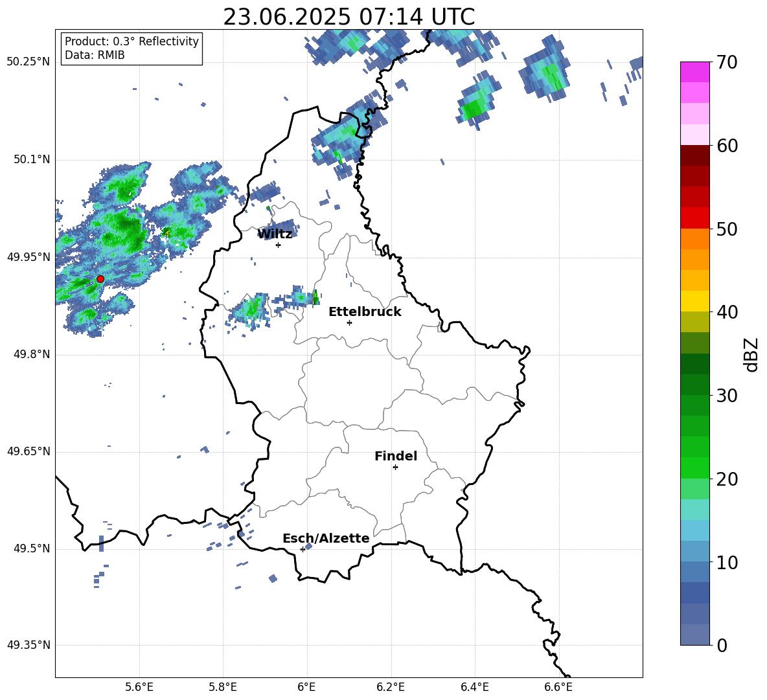Click the yellow colorbar segment above 40
The height and width of the screenshot is (700, 767).
click(694, 301)
